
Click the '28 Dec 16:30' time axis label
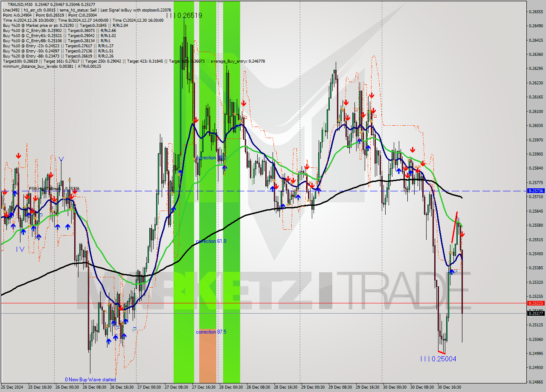(x=286, y=387)
